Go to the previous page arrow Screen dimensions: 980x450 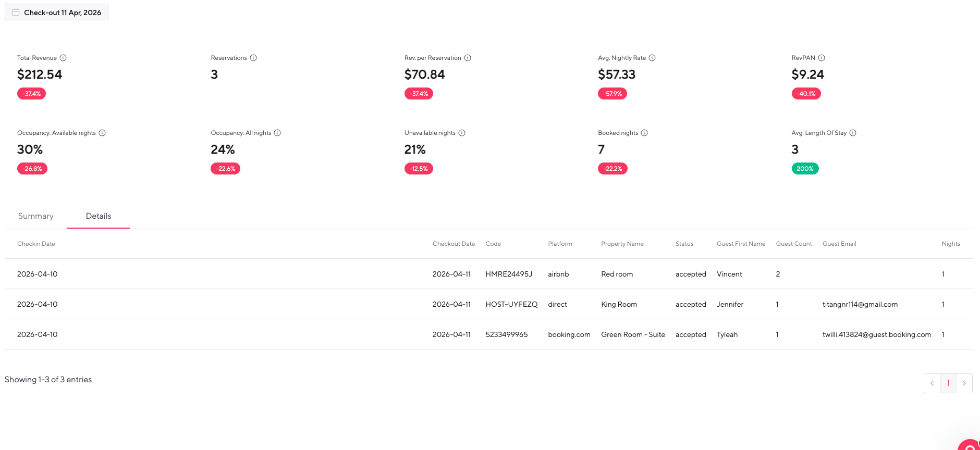[932, 383]
